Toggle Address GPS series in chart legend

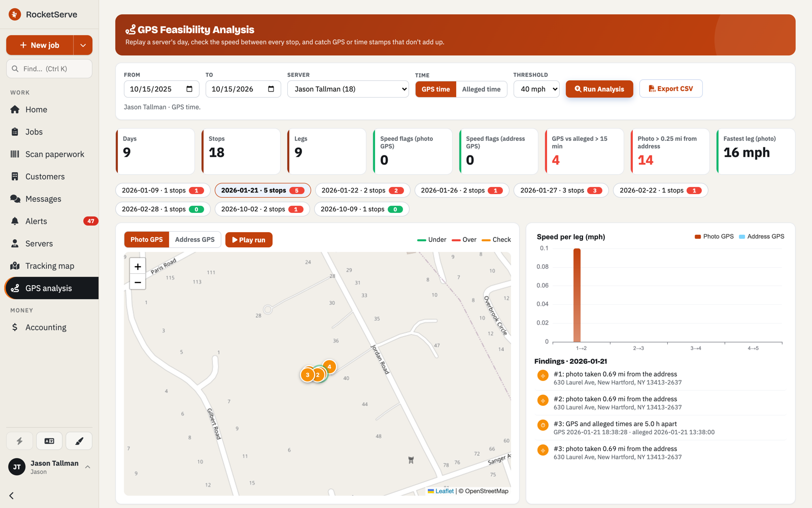click(x=762, y=236)
